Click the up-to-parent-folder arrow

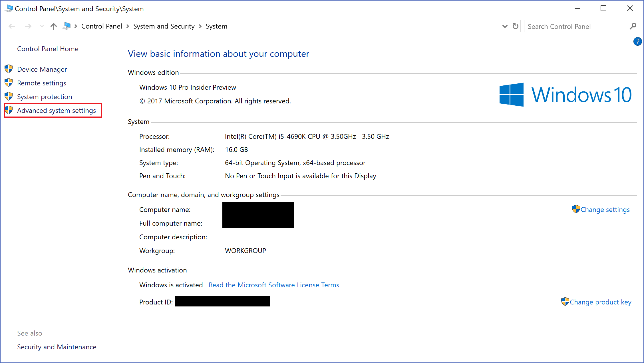[53, 26]
